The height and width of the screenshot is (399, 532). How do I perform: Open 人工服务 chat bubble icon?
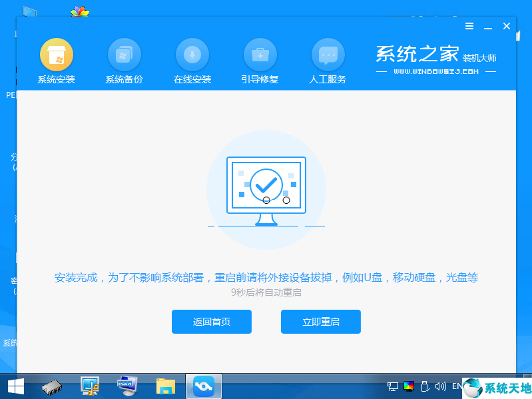point(328,55)
